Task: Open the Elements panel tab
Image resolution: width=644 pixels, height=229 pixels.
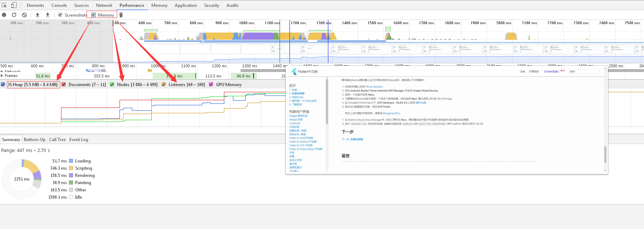Action: coord(35,5)
